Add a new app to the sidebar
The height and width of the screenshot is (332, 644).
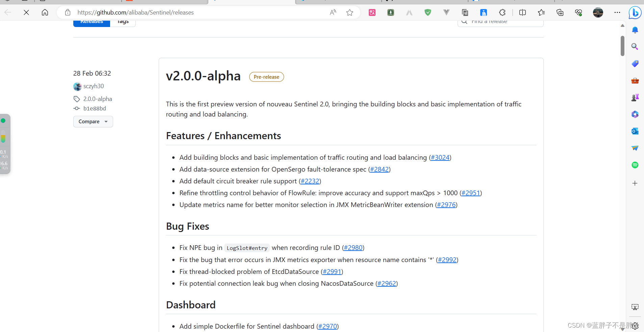635,183
